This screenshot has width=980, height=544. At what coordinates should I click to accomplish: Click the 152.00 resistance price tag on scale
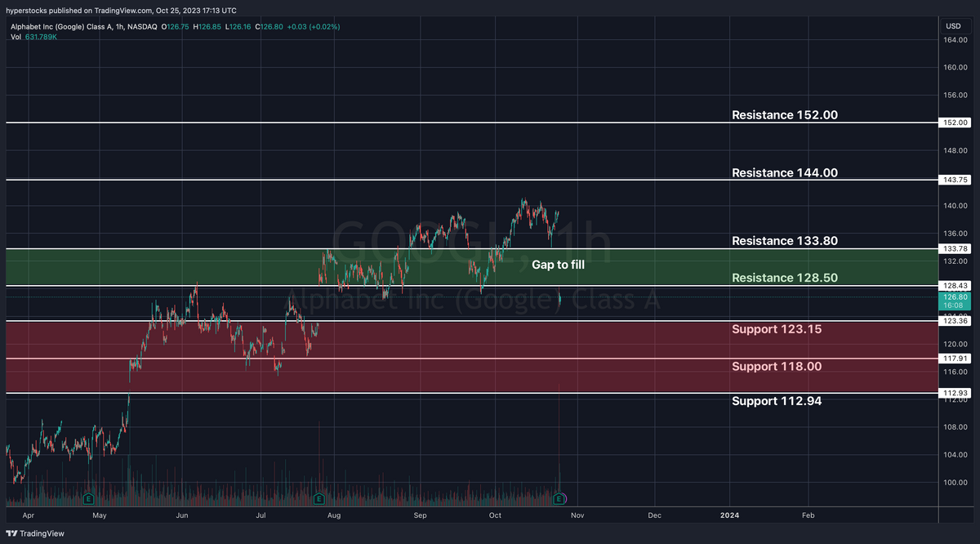pos(954,123)
